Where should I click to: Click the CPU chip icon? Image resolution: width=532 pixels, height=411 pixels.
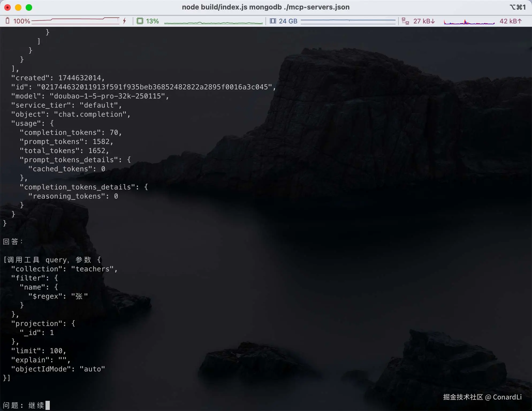[140, 21]
